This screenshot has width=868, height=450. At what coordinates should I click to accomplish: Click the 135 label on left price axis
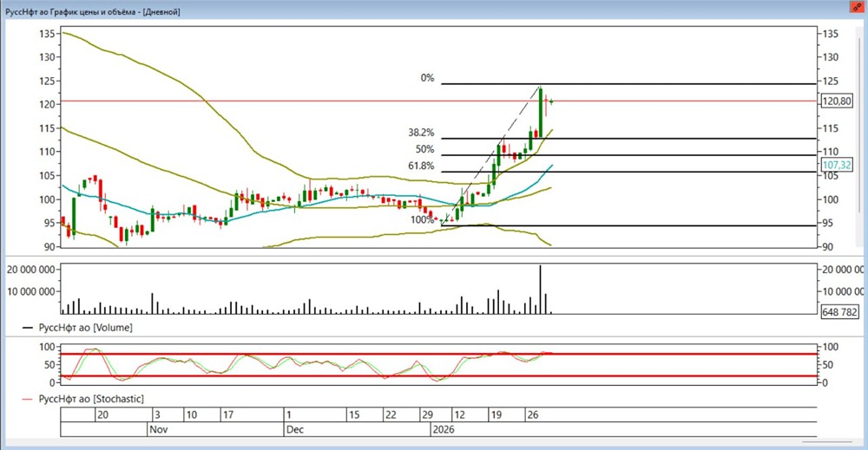tap(47, 34)
